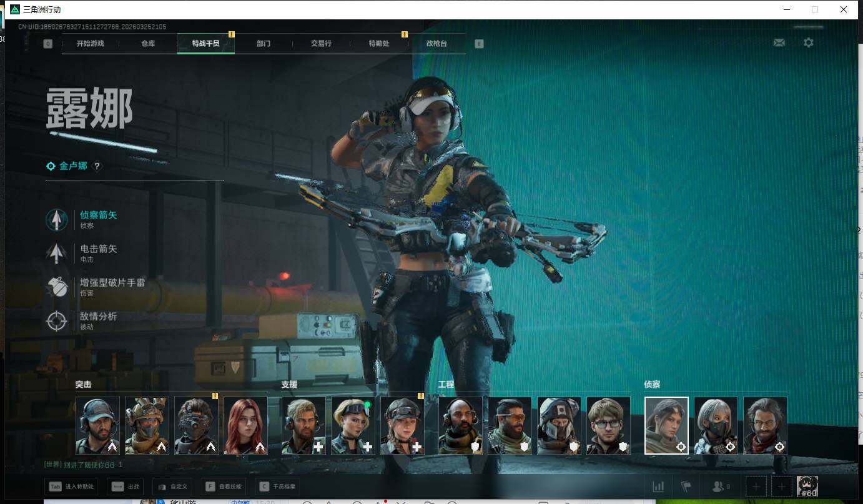This screenshot has width=863, height=504.
Task: Select the highlighted recon operator 露娜 portrait
Action: coord(667,425)
